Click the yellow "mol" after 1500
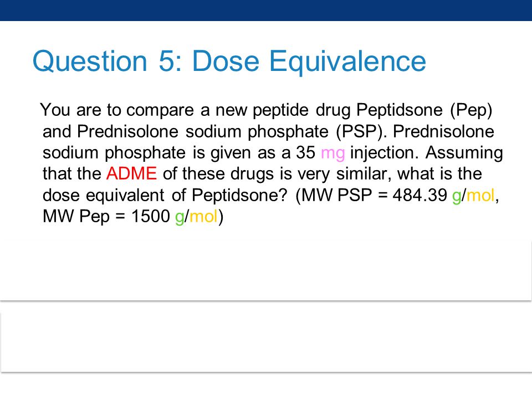Viewport: 532px width, 399px height. (203, 216)
